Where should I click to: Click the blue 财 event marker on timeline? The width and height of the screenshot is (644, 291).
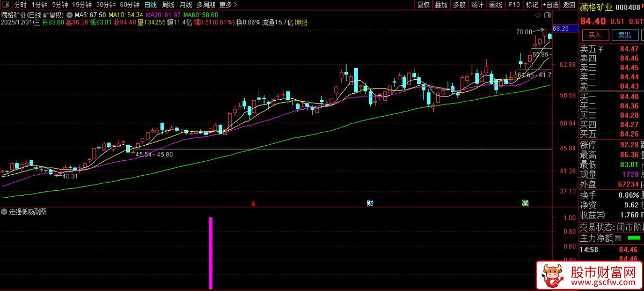pyautogui.click(x=369, y=203)
